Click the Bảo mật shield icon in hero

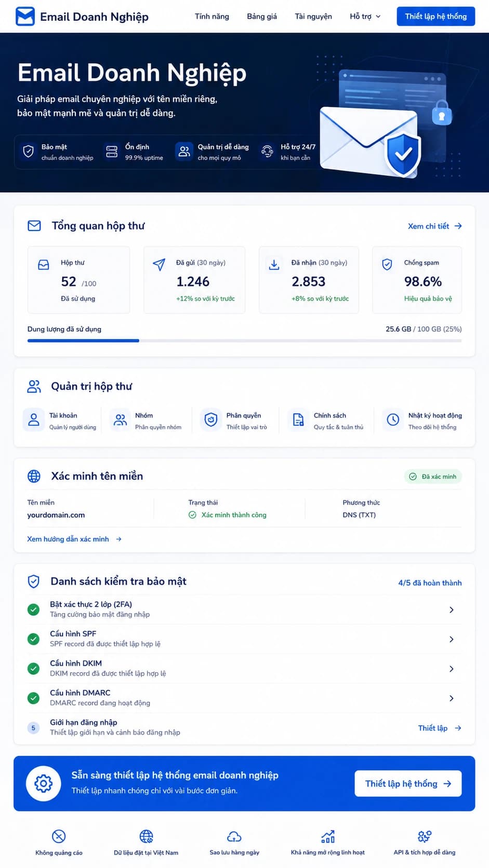[x=29, y=151]
